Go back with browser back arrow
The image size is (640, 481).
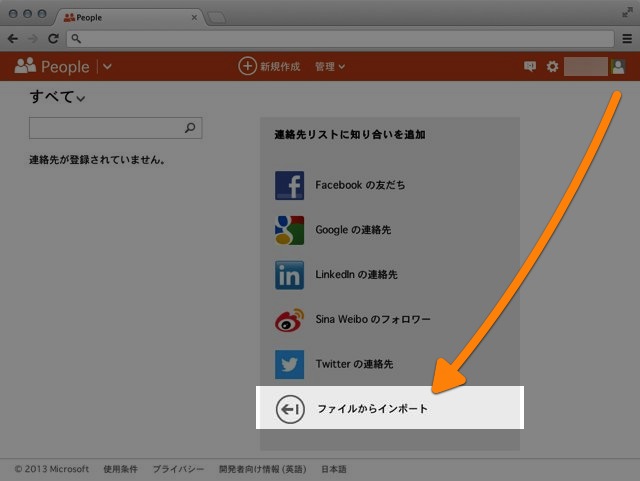click(x=13, y=39)
